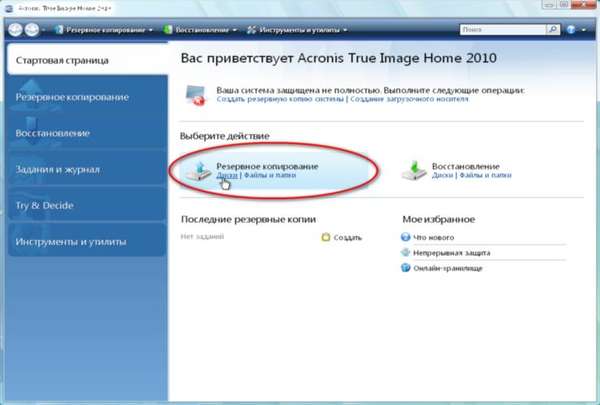The image size is (600, 405).
Task: Click the Резервное копирование disk backup icon
Action: pyautogui.click(x=199, y=168)
